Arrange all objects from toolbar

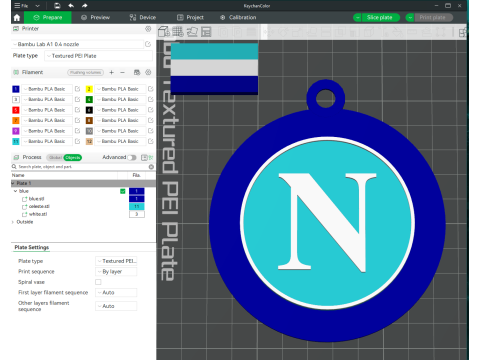pos(206,32)
